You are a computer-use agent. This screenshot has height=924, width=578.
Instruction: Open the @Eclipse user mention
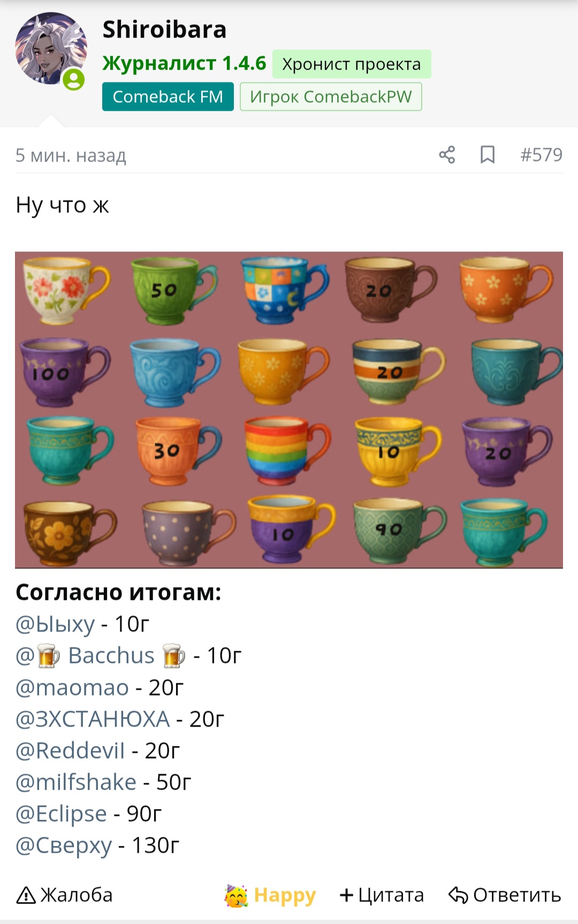[61, 814]
